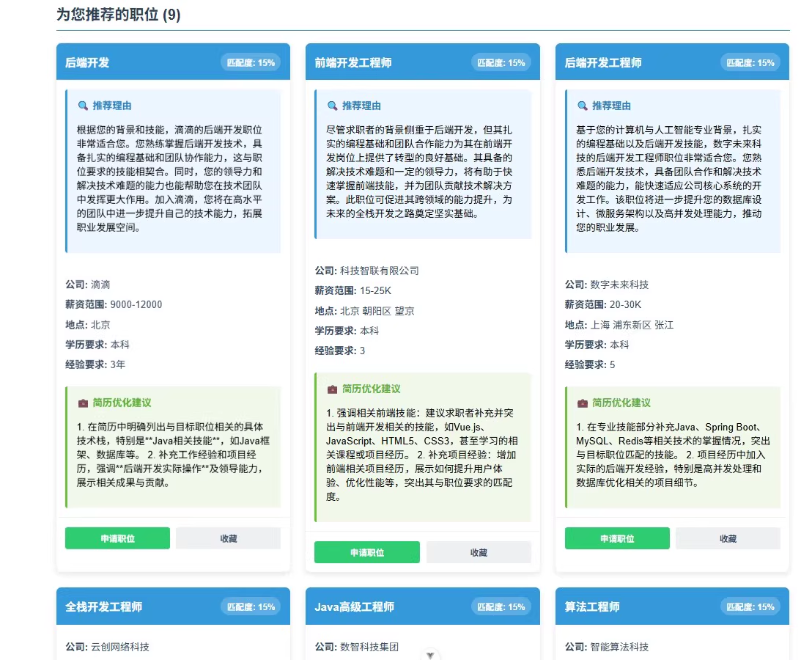The width and height of the screenshot is (812, 660).
Task: Open the 后端开发 job title
Action: (x=87, y=62)
